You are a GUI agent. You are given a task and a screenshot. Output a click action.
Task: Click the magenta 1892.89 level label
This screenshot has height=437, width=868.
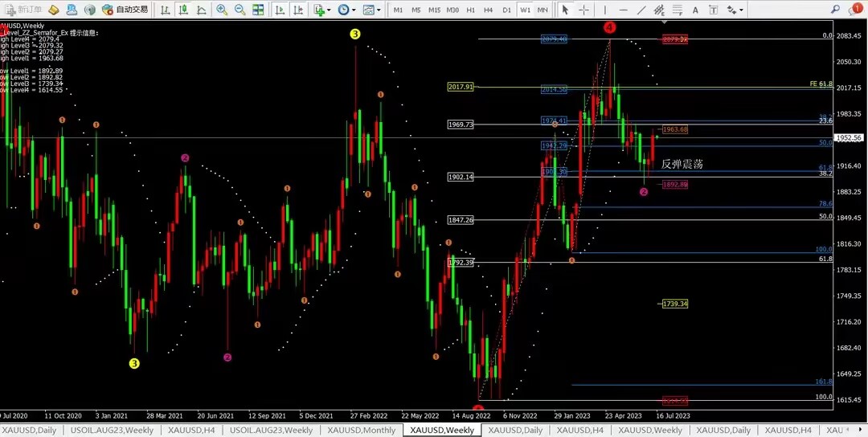point(675,184)
